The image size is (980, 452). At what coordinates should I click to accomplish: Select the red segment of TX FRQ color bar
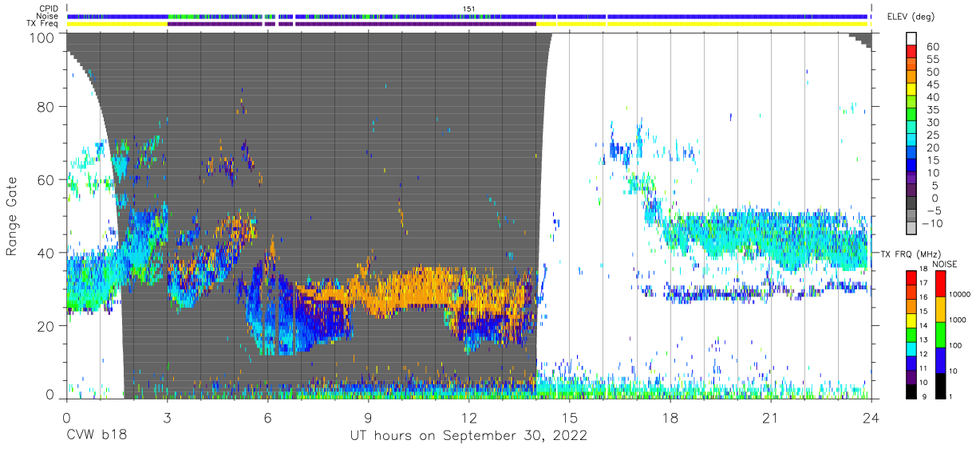point(912,278)
